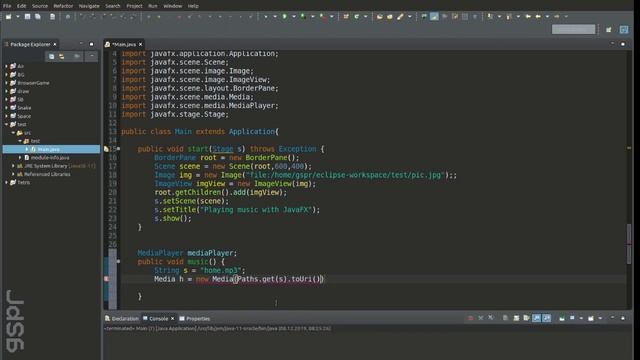Click Remove Launch icon in Console
The height and width of the screenshot is (360, 640).
[x=481, y=318]
